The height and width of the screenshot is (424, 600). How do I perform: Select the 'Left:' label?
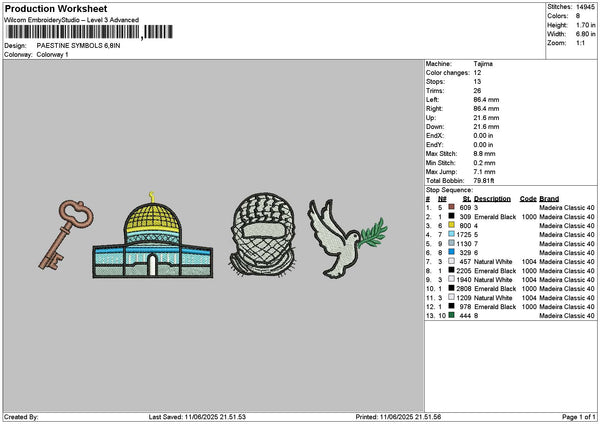432,100
